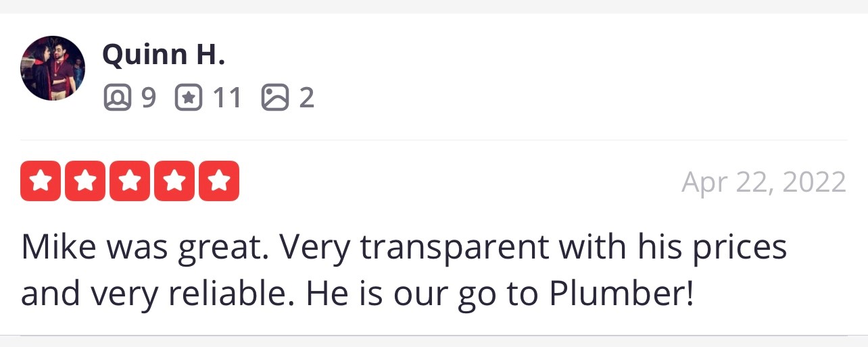
Task: Open Quinn H.'s profile photo
Action: [53, 68]
